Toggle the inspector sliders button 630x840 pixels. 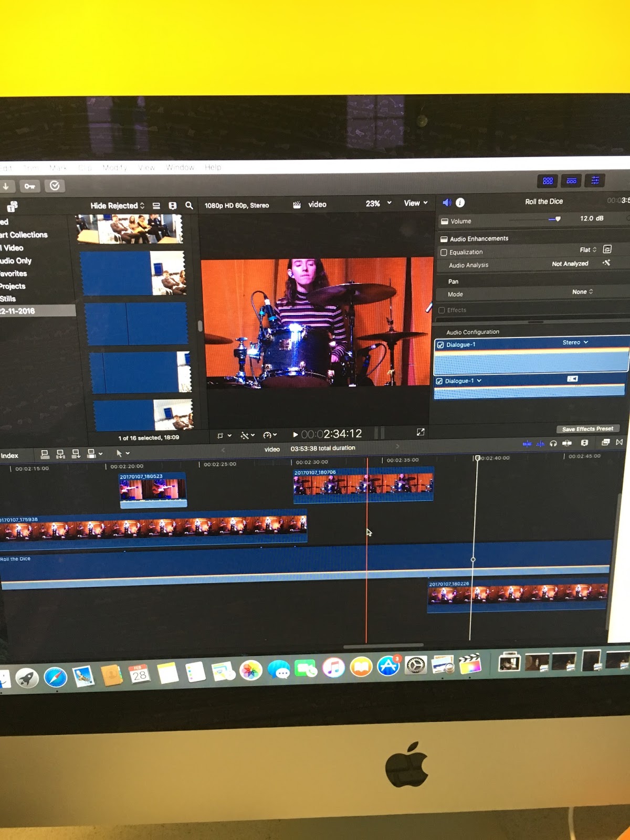(595, 181)
